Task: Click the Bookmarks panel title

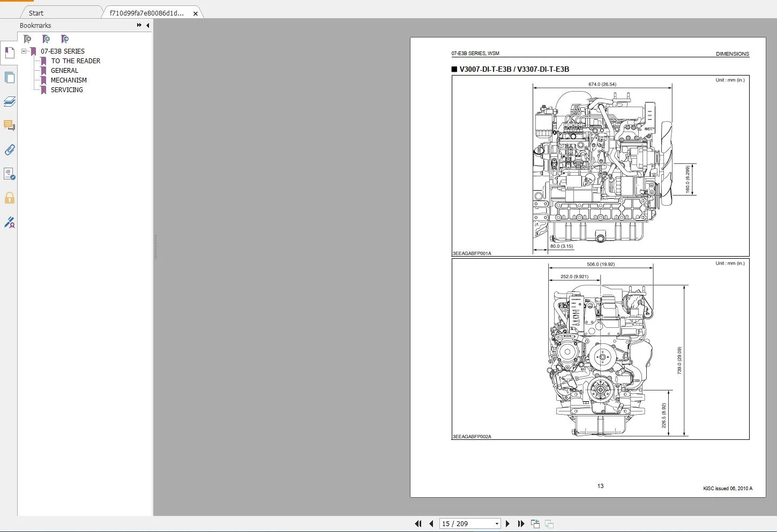Action: (x=35, y=25)
